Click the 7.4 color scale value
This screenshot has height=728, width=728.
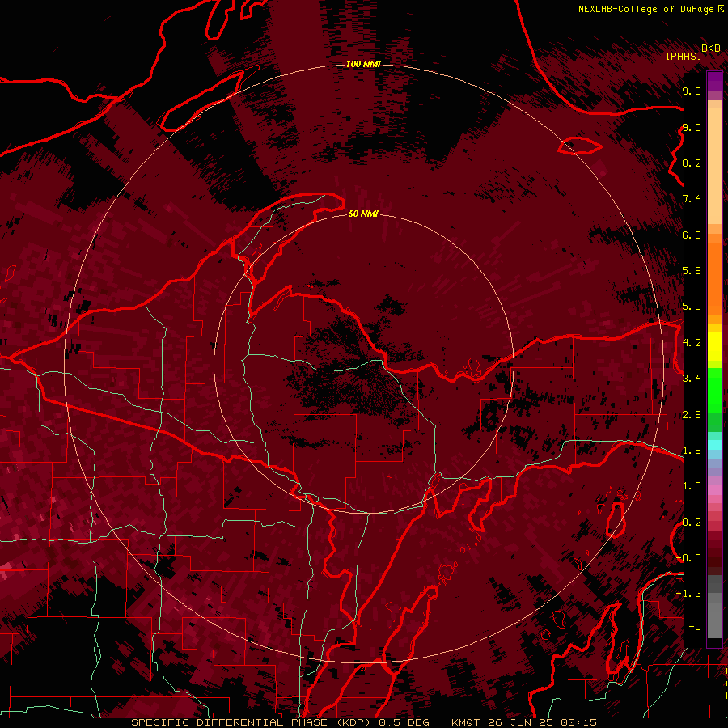coord(692,199)
